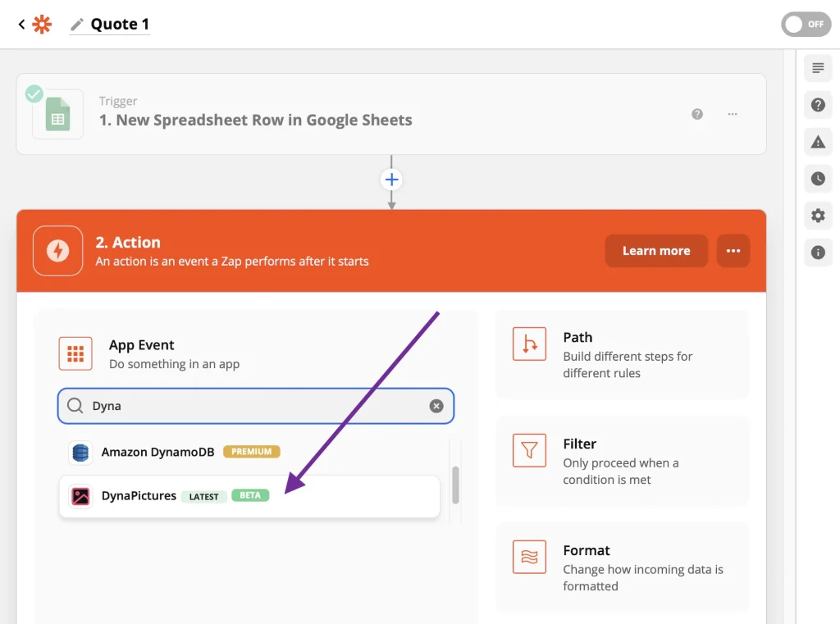Toggle the Zap OFF switch on
The width and height of the screenshot is (840, 624).
[x=806, y=24]
